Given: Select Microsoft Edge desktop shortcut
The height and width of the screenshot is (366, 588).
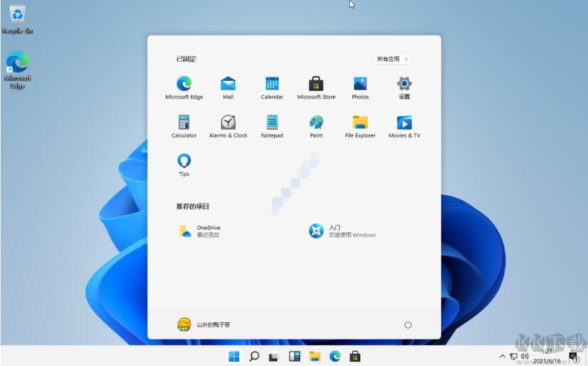Looking at the screenshot, I should pos(18,69).
